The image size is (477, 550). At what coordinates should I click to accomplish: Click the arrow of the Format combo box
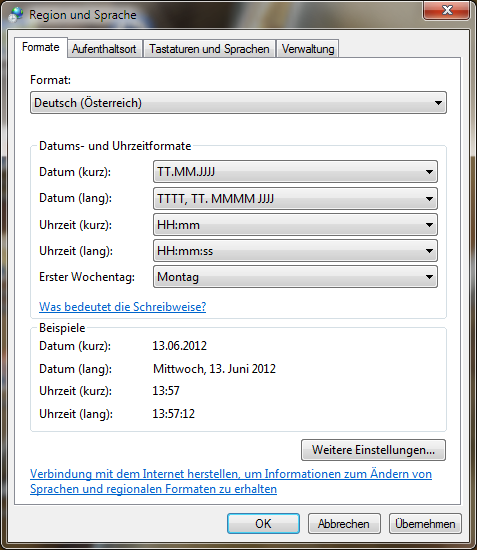click(438, 103)
